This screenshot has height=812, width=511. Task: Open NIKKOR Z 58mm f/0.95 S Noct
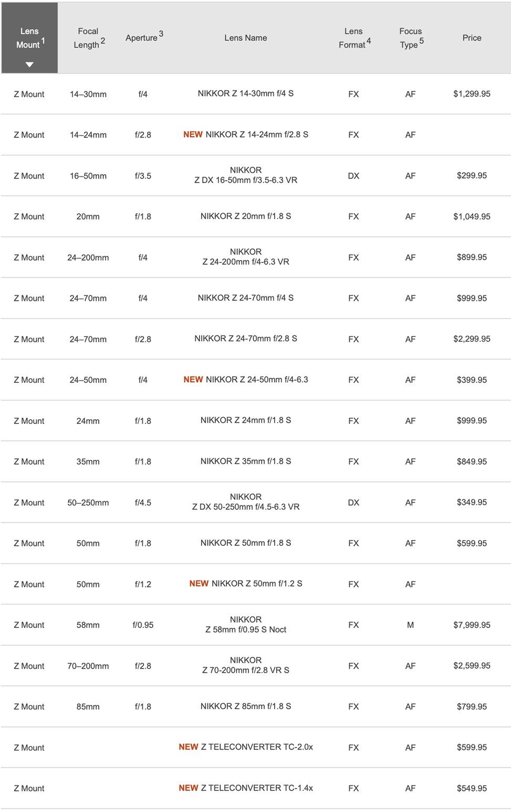tap(245, 624)
